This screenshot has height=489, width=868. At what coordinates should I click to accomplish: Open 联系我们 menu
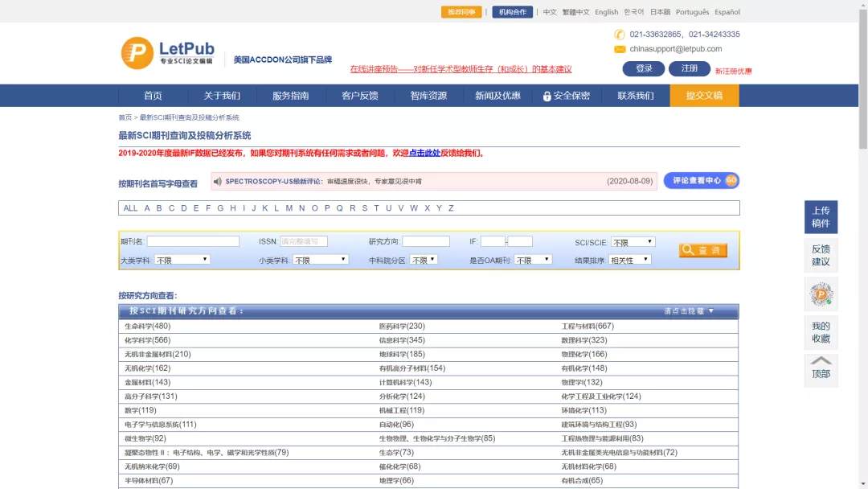click(x=636, y=96)
